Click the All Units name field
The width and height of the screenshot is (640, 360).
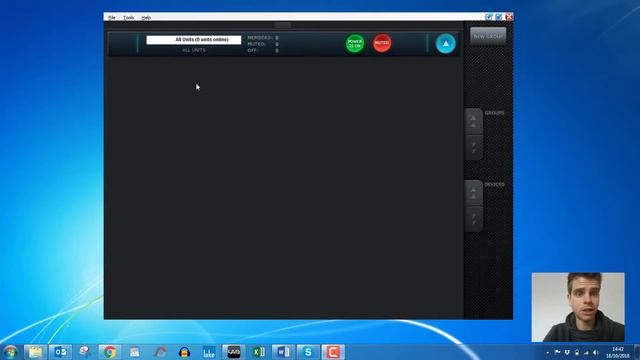193,40
